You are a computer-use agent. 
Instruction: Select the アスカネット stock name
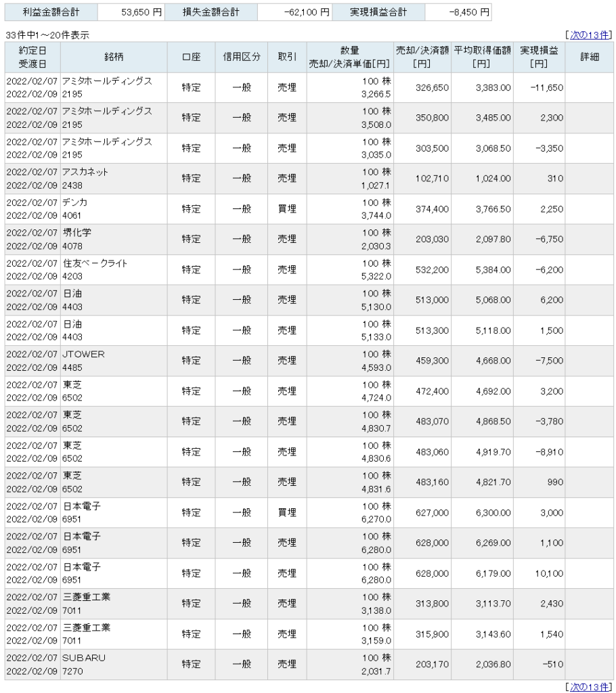85,172
